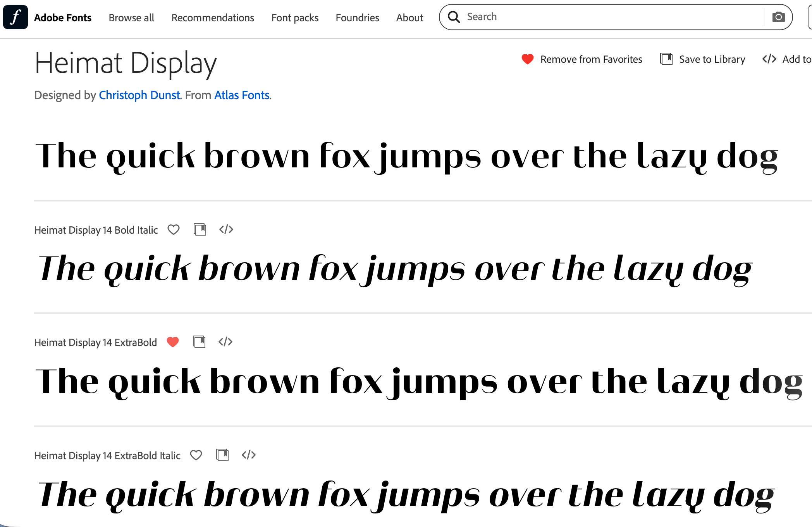Click the visual search camera icon
The height and width of the screenshot is (527, 812).
778,17
